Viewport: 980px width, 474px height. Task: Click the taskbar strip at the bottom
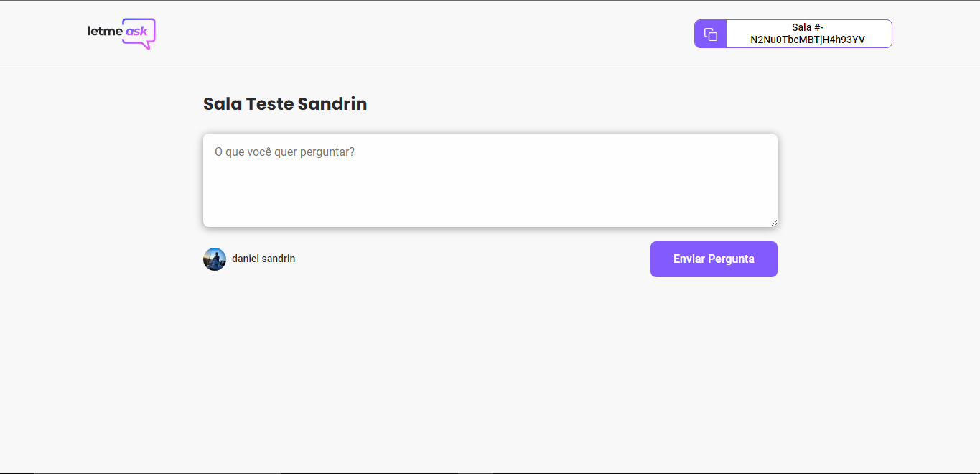tap(490, 470)
